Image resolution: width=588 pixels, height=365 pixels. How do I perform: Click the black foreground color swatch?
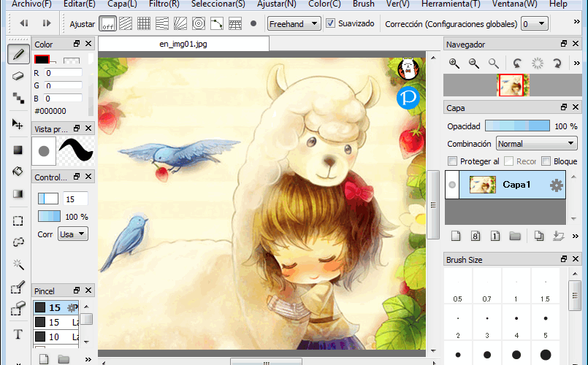[42, 60]
